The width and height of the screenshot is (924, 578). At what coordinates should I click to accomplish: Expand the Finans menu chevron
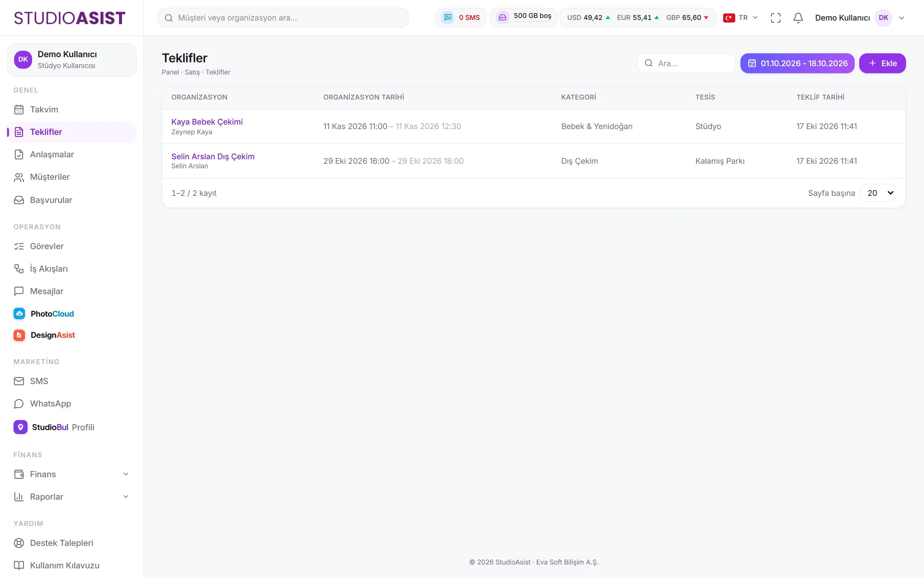tap(126, 474)
